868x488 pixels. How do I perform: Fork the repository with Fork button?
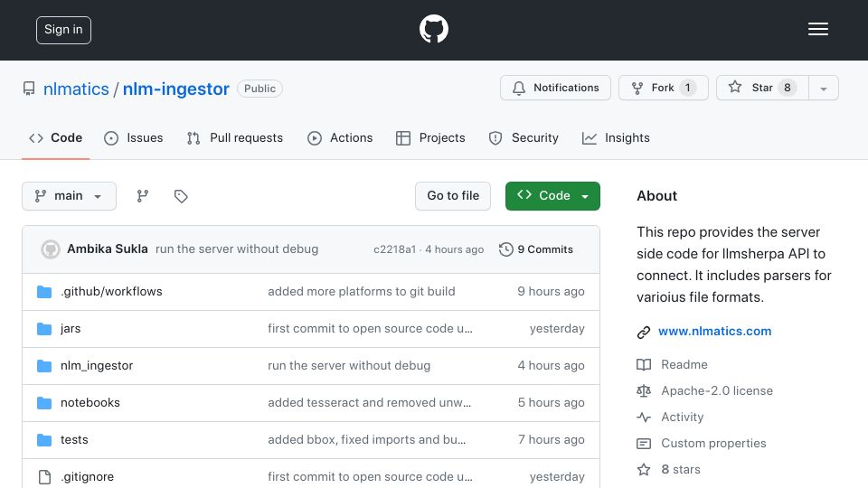663,88
